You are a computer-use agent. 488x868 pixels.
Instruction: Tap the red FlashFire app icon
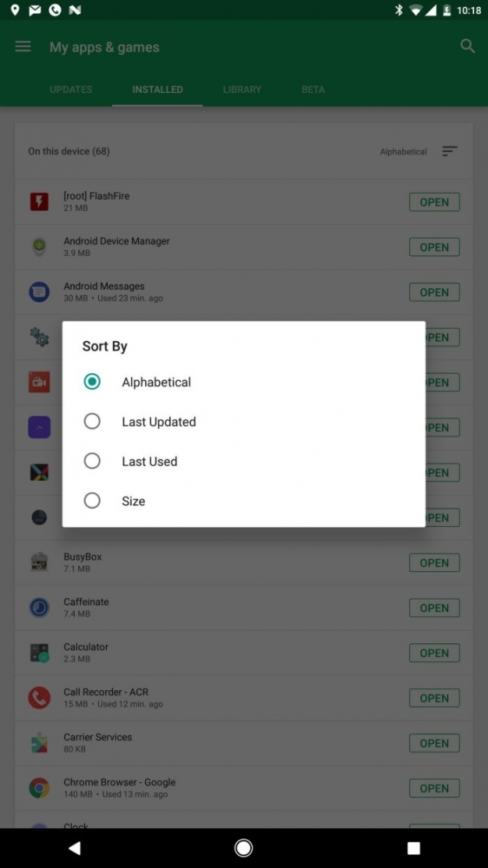[39, 201]
